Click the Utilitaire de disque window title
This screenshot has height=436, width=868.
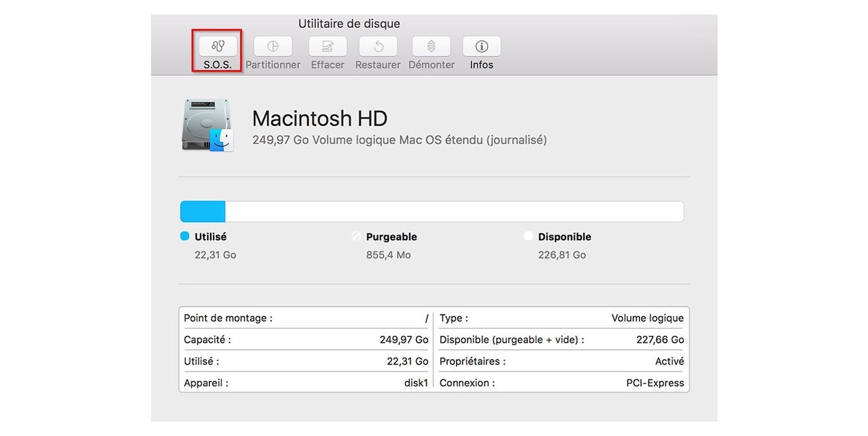(349, 24)
